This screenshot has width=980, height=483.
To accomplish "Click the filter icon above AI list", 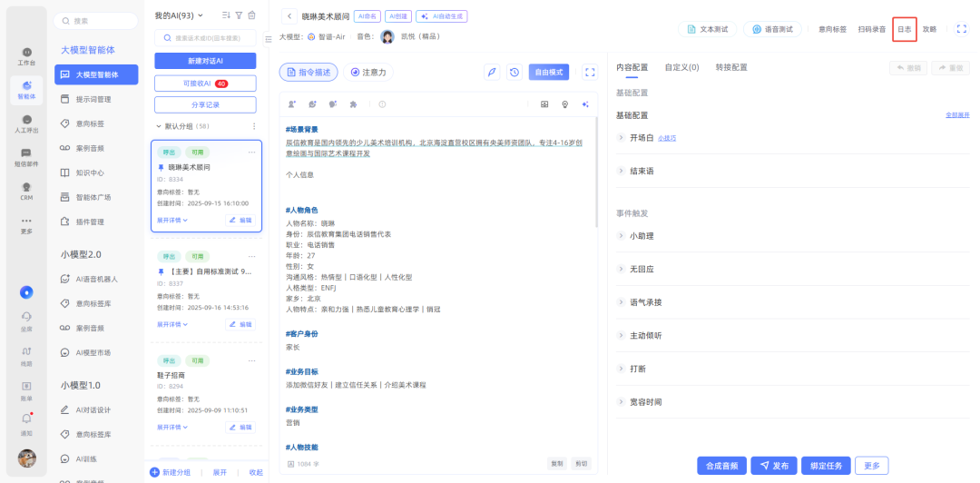I will pyautogui.click(x=239, y=15).
